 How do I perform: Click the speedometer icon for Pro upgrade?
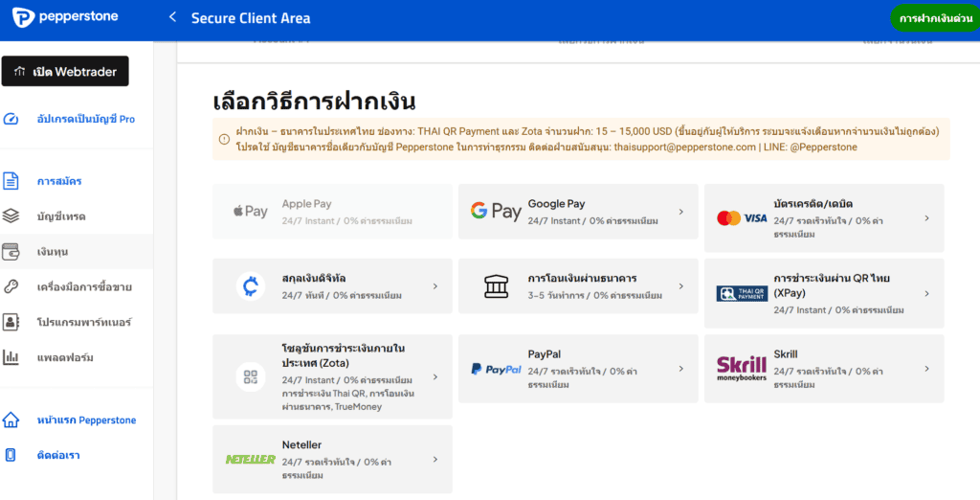pyautogui.click(x=11, y=119)
